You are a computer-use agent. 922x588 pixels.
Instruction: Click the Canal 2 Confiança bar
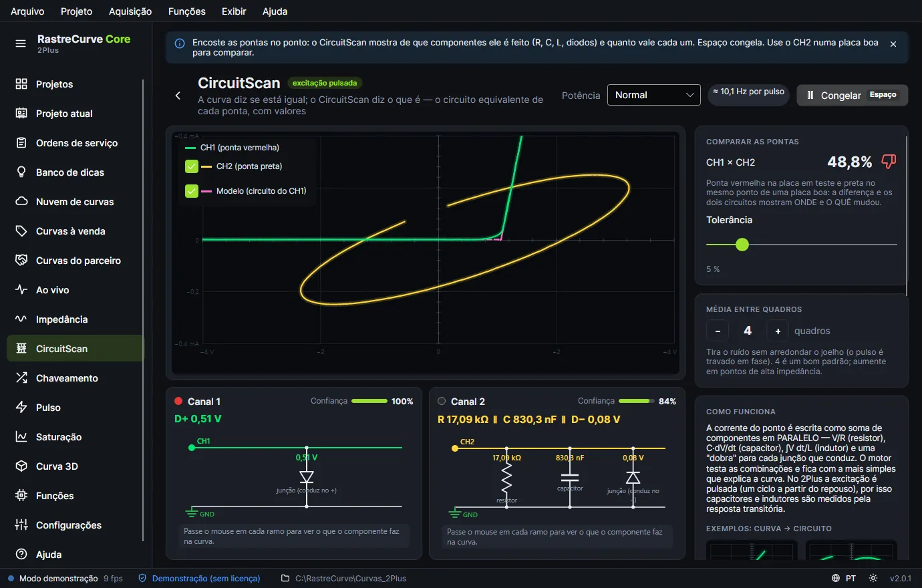click(636, 401)
